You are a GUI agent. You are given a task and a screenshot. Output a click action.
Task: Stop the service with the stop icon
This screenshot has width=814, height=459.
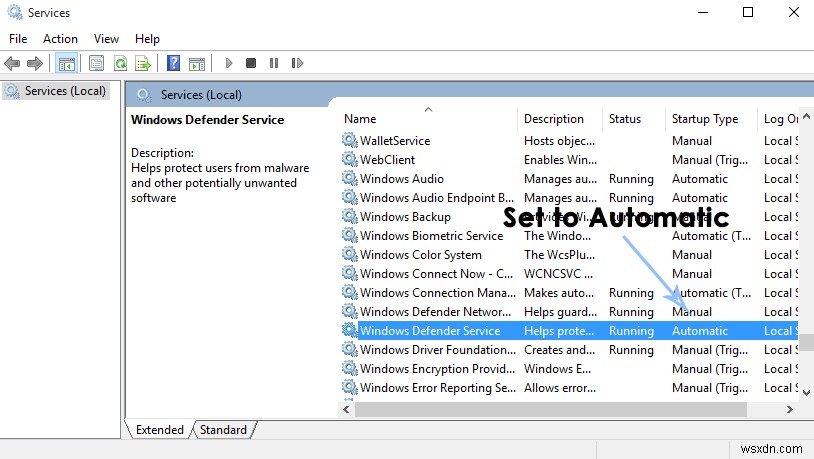pyautogui.click(x=251, y=63)
